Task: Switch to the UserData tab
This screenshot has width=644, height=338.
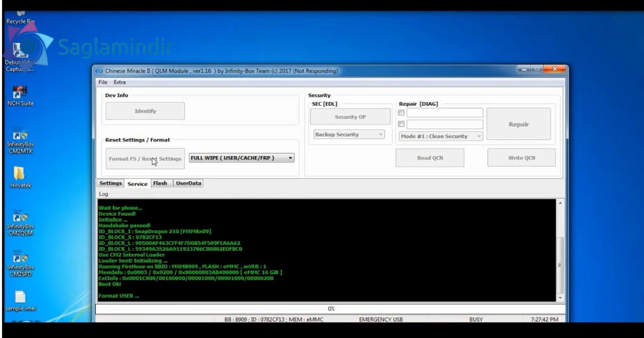Action: pyautogui.click(x=189, y=183)
